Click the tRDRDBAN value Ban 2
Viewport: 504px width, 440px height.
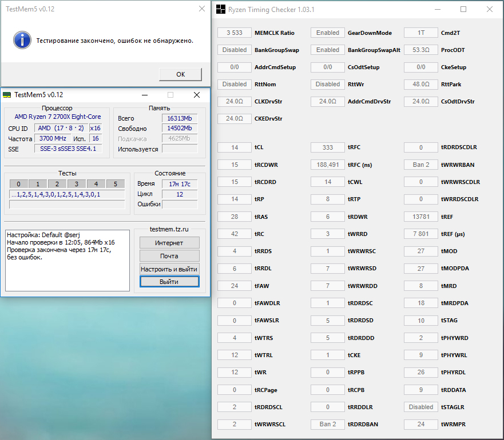click(328, 424)
